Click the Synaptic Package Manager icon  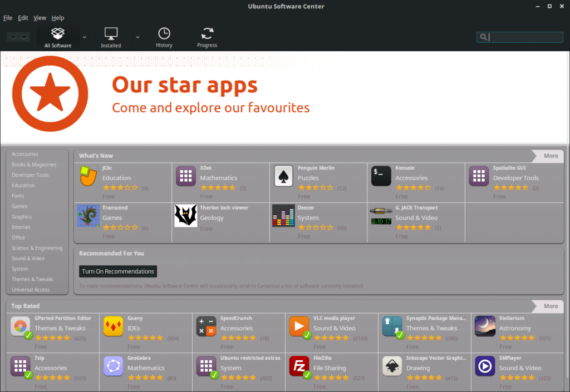392,327
